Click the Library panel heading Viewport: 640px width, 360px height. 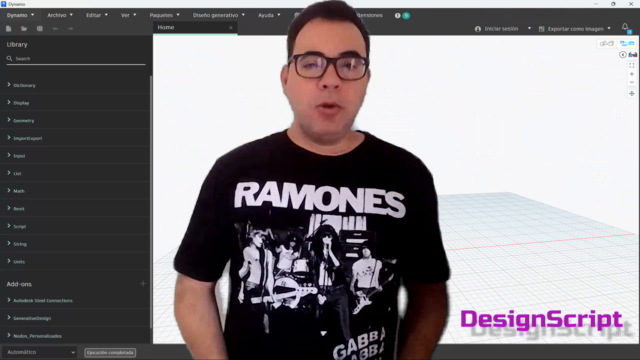[x=17, y=44]
